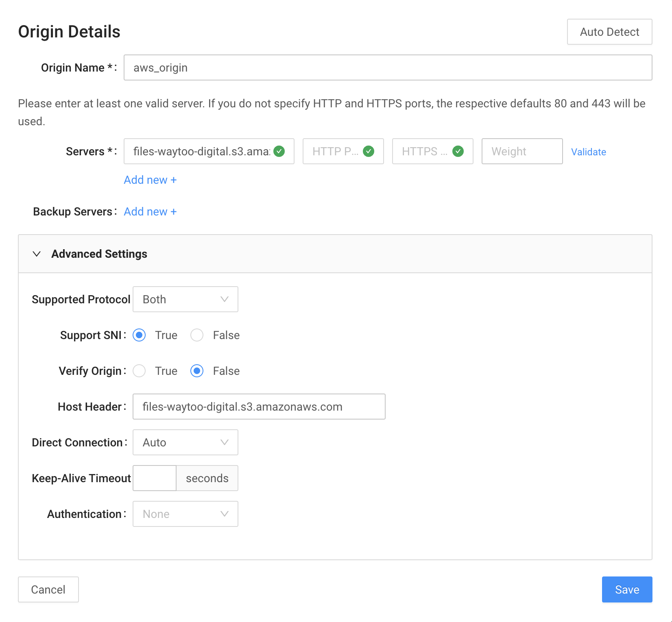Open the Authentication dropdown

tap(185, 514)
